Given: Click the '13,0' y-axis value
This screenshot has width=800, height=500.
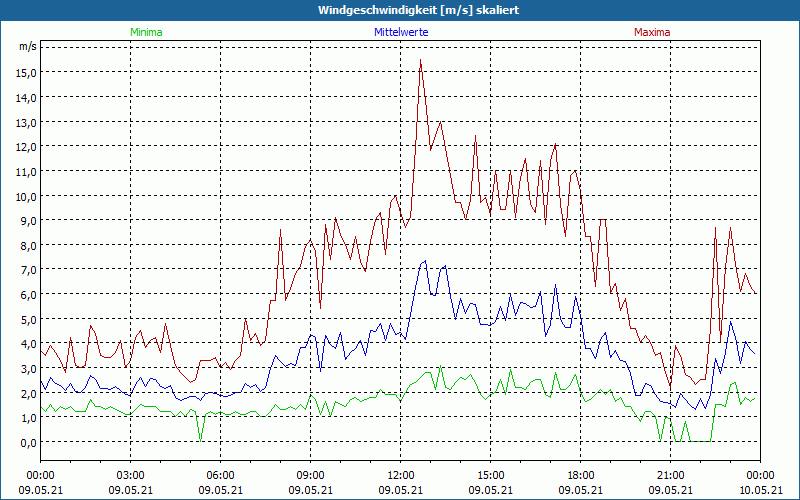Looking at the screenshot, I should [26, 122].
